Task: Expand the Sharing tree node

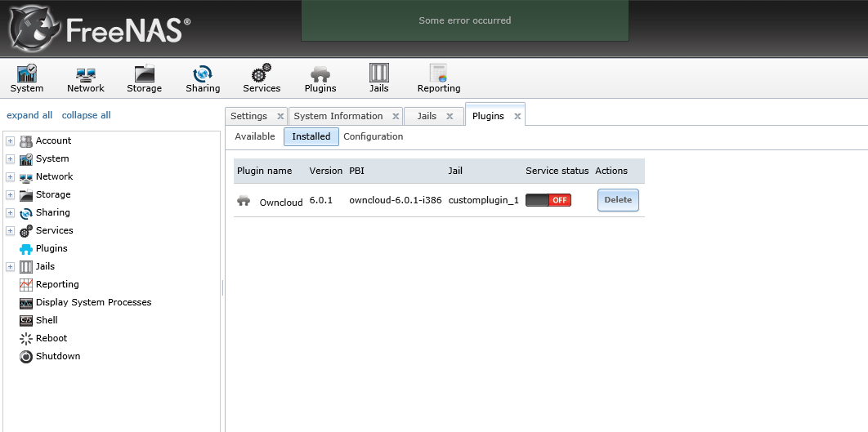Action: (x=10, y=213)
